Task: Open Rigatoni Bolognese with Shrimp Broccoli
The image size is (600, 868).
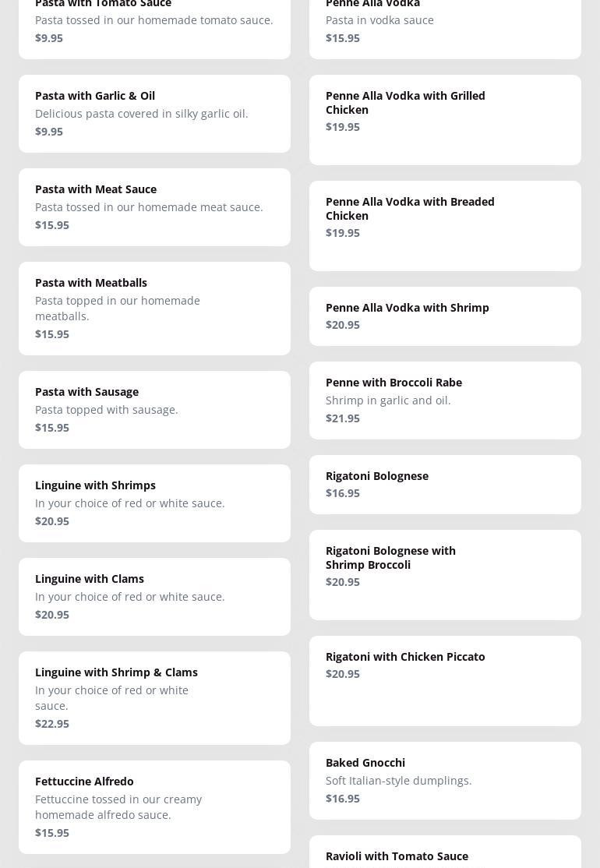Action: 445,575
